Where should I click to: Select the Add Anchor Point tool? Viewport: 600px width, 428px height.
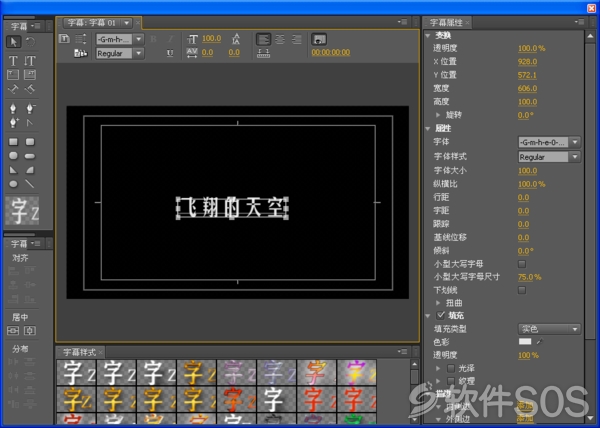13,122
